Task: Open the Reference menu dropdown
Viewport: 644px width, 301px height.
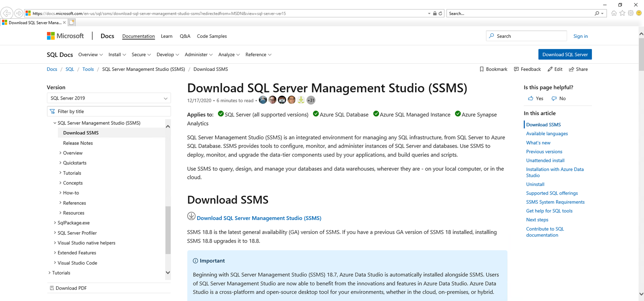Action: pyautogui.click(x=258, y=55)
